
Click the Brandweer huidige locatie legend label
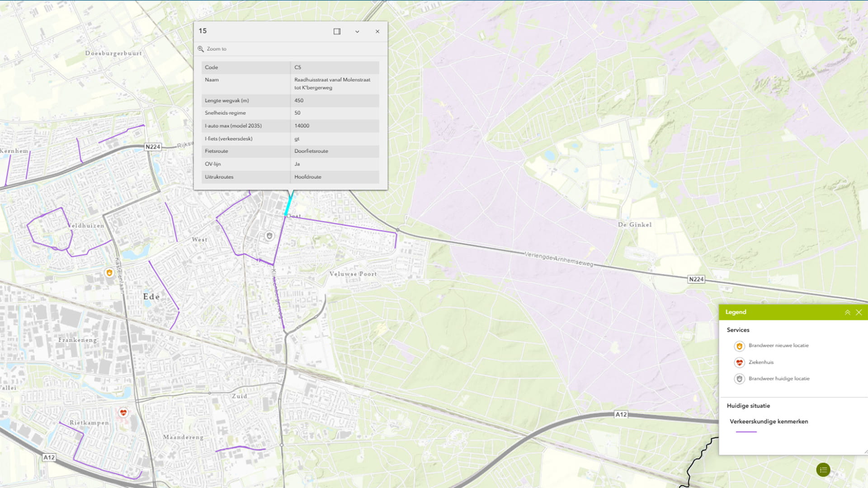pyautogui.click(x=779, y=379)
